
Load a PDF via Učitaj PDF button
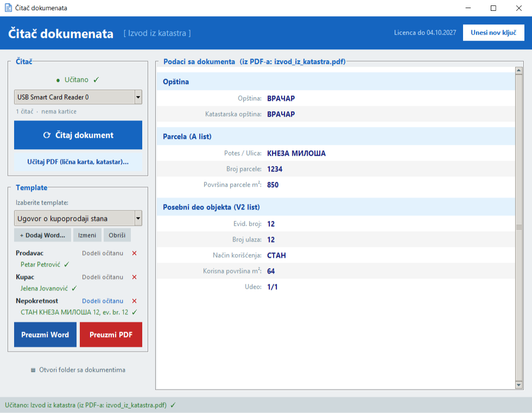pos(78,162)
